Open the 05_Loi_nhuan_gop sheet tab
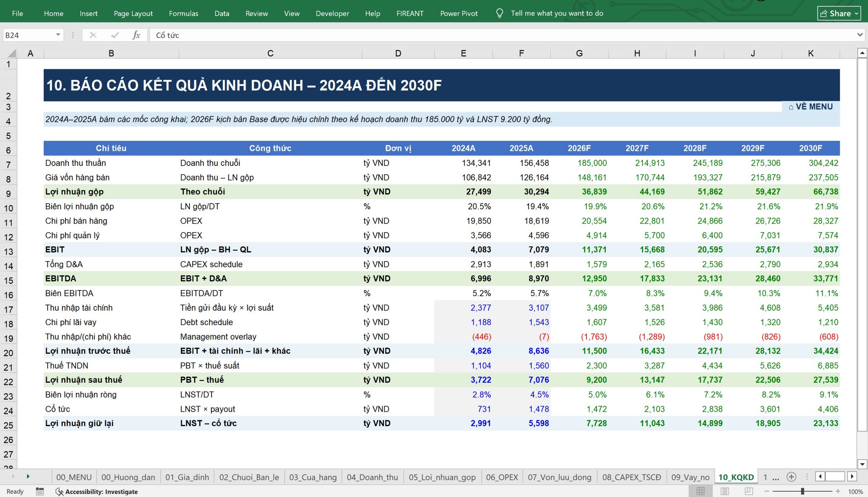The image size is (868, 497). (x=442, y=477)
